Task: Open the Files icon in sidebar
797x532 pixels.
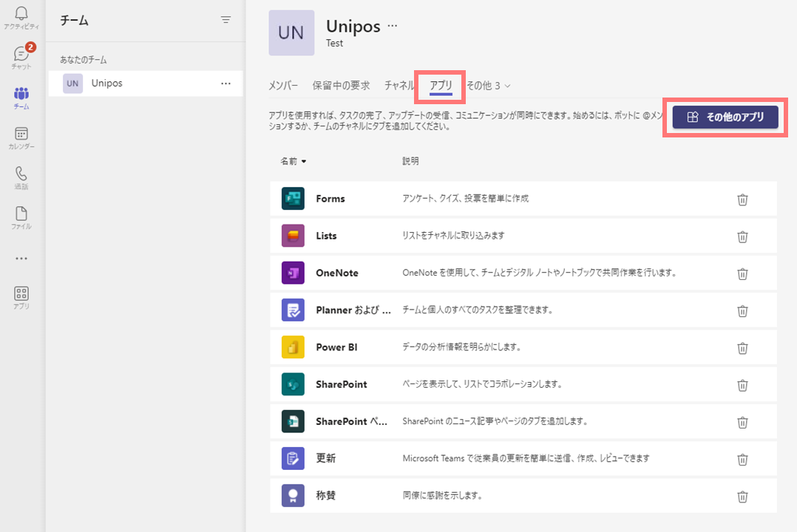Action: pos(21,217)
